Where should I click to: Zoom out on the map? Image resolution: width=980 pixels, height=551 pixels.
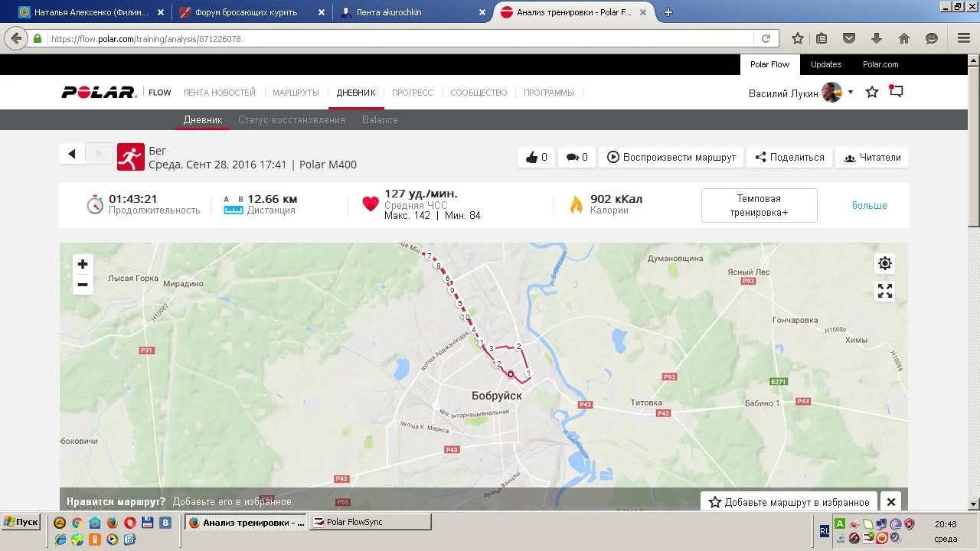point(83,285)
